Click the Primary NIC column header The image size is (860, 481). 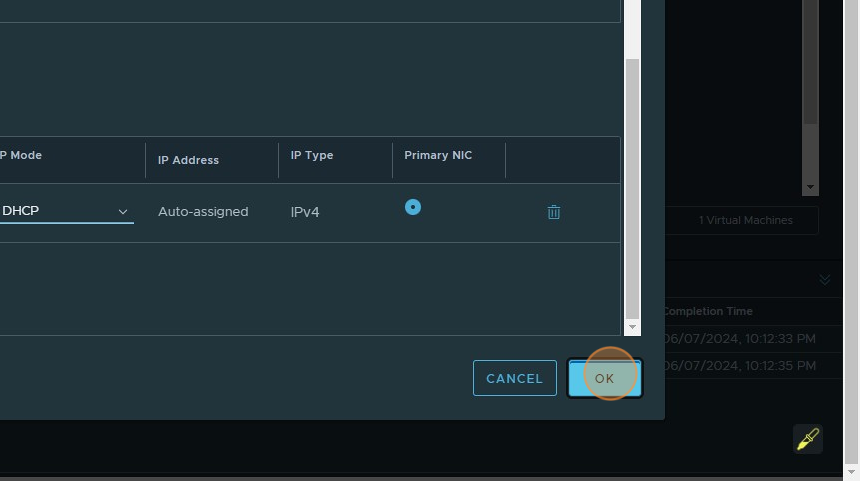click(x=438, y=155)
